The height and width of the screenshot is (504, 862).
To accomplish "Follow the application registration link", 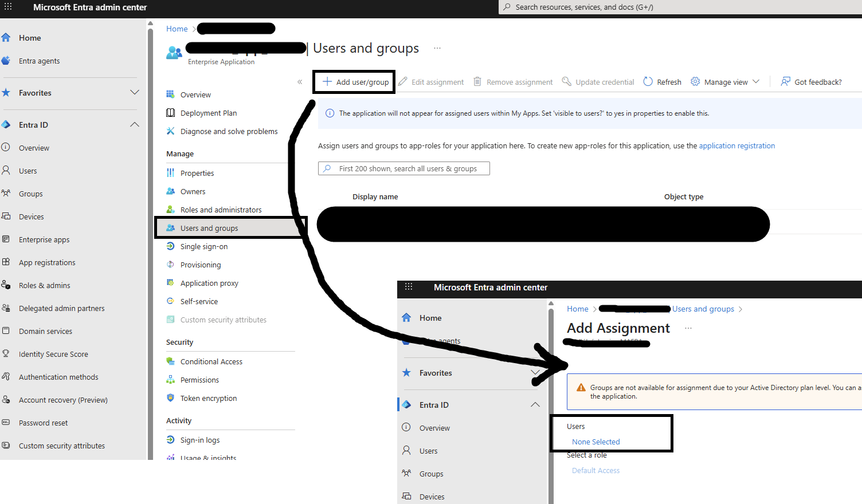I will (x=736, y=146).
